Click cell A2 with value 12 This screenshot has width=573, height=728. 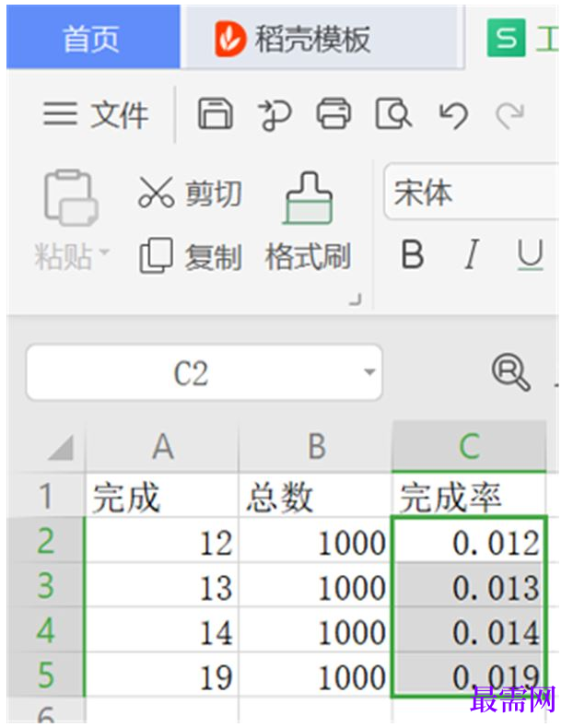[x=162, y=540]
